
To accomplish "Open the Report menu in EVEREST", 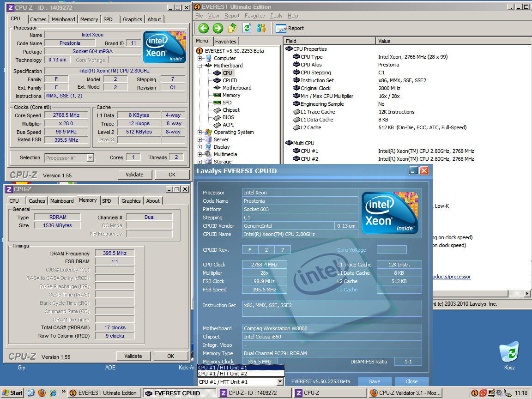I will [x=232, y=16].
